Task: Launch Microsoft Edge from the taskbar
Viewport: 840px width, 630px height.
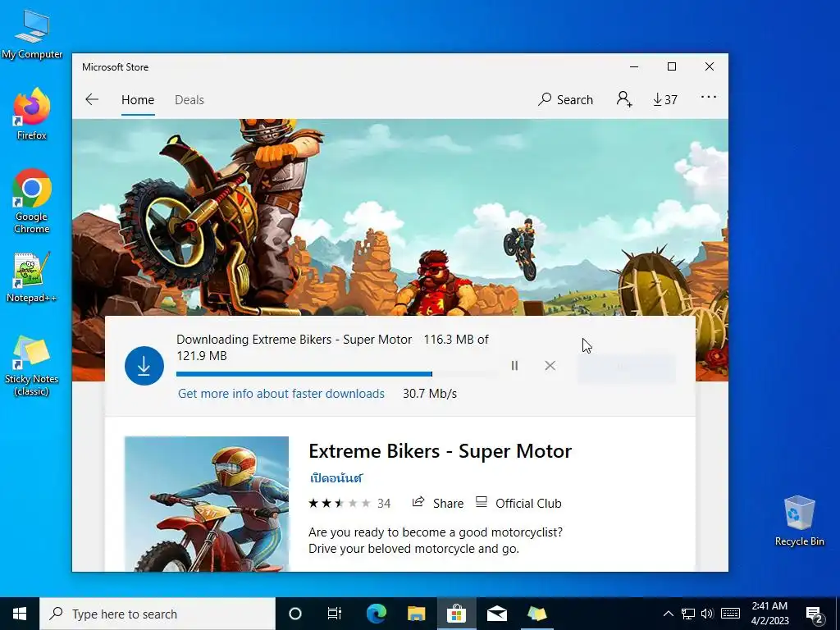Action: (x=376, y=614)
